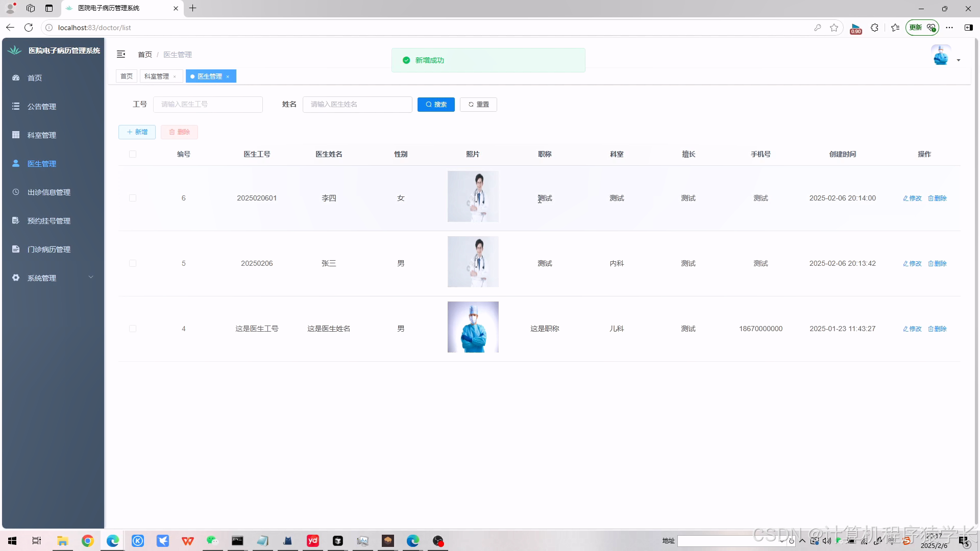Click the 重置 button
980x551 pixels.
pos(478,104)
